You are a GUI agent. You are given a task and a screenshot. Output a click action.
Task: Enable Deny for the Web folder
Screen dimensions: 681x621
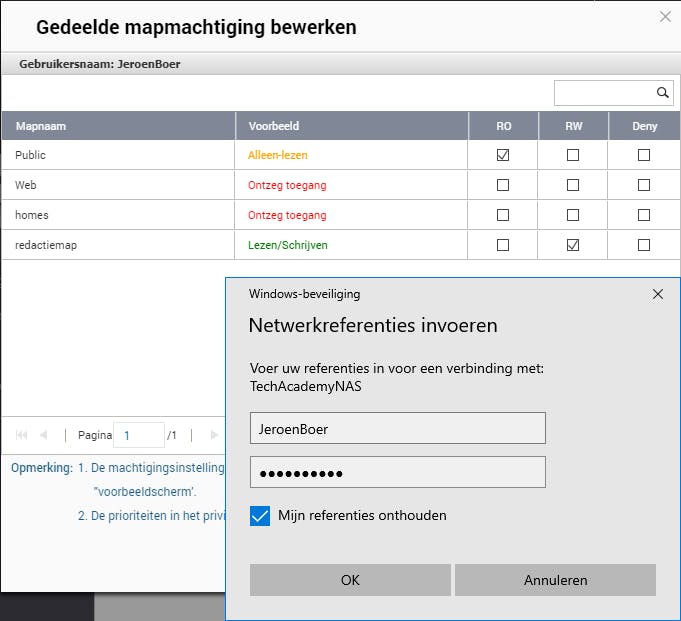click(x=644, y=185)
